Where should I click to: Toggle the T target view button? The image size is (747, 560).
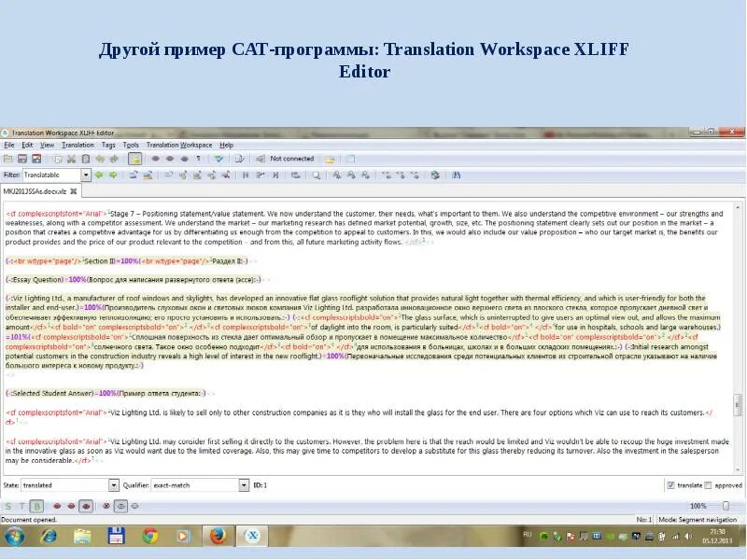coord(21,506)
